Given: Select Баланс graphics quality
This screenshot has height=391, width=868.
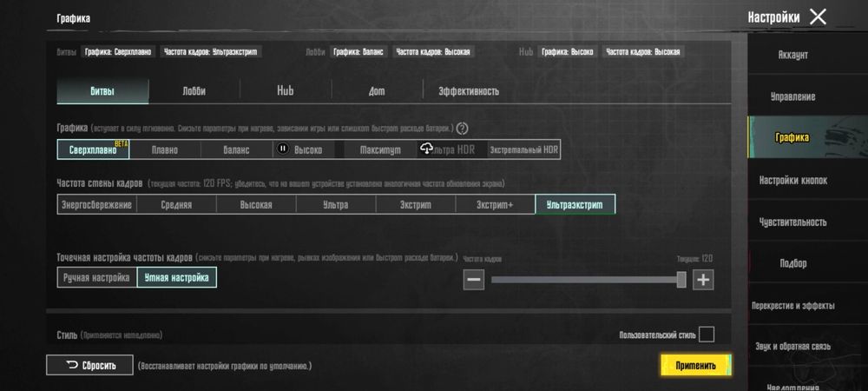Looking at the screenshot, I should 236,149.
